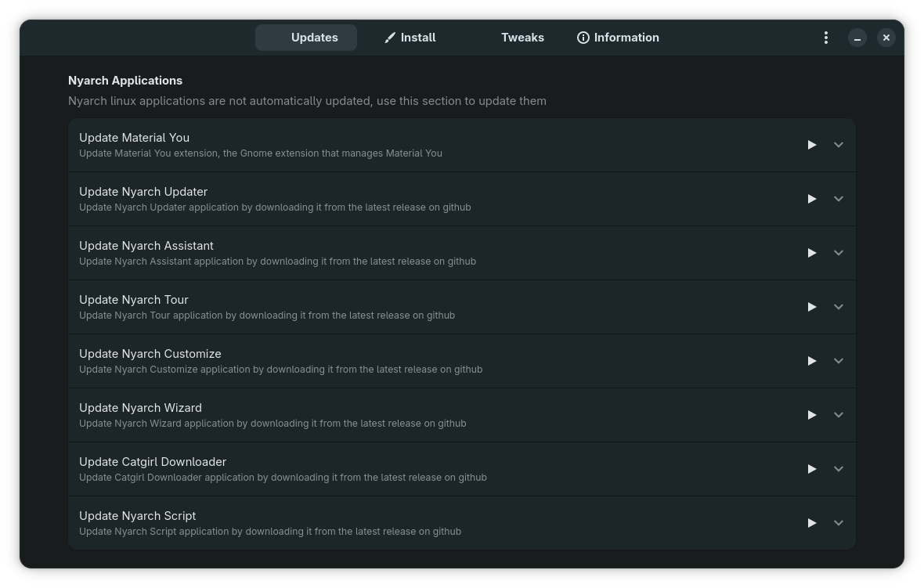Image resolution: width=924 pixels, height=588 pixels.
Task: Expand the Update Nyarch Tour row
Action: pos(839,307)
